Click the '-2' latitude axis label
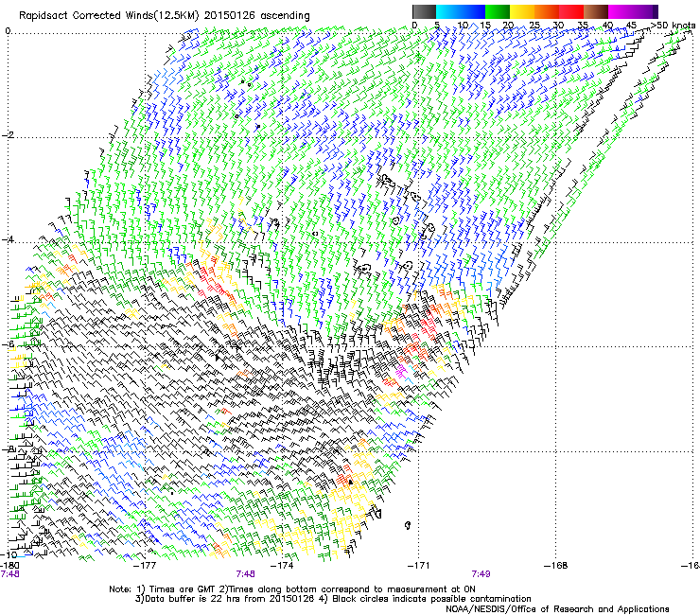Image resolution: width=700 pixels, height=615 pixels. click(x=9, y=135)
